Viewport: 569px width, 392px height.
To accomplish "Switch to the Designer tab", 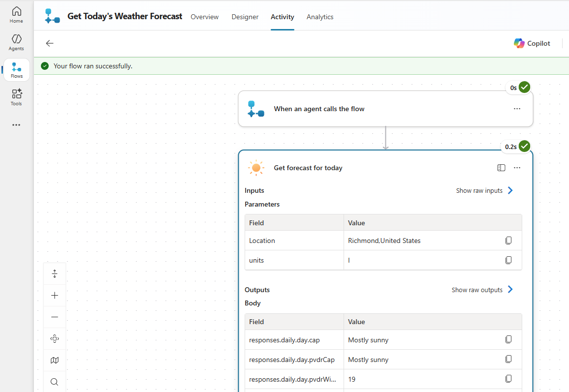I will click(245, 17).
